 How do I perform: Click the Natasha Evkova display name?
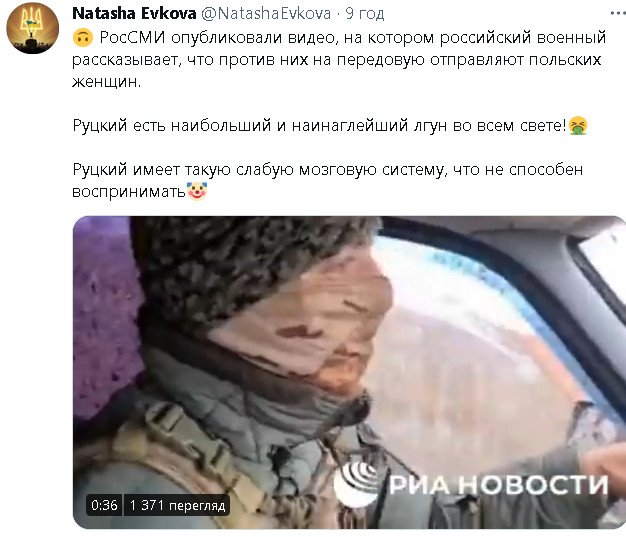134,14
